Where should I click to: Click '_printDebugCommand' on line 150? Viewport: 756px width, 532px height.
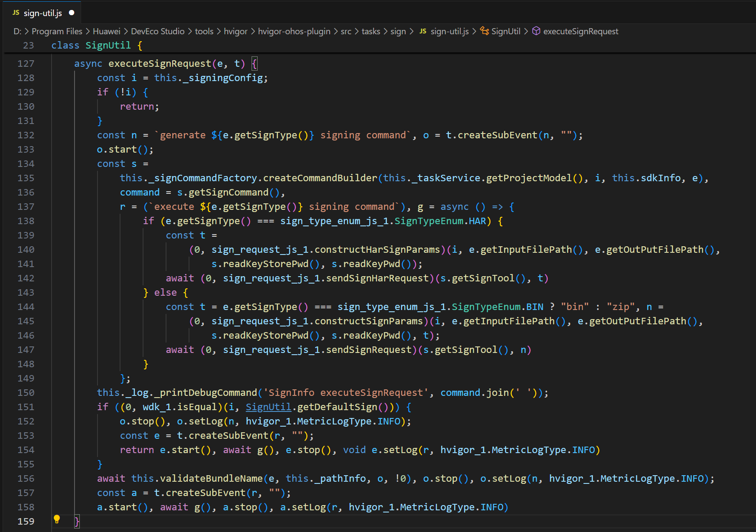[x=206, y=392]
